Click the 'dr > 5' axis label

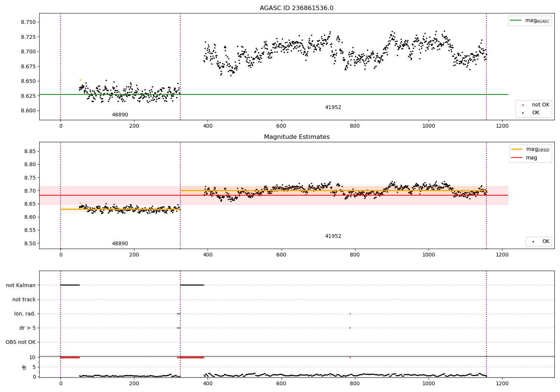pyautogui.click(x=28, y=328)
